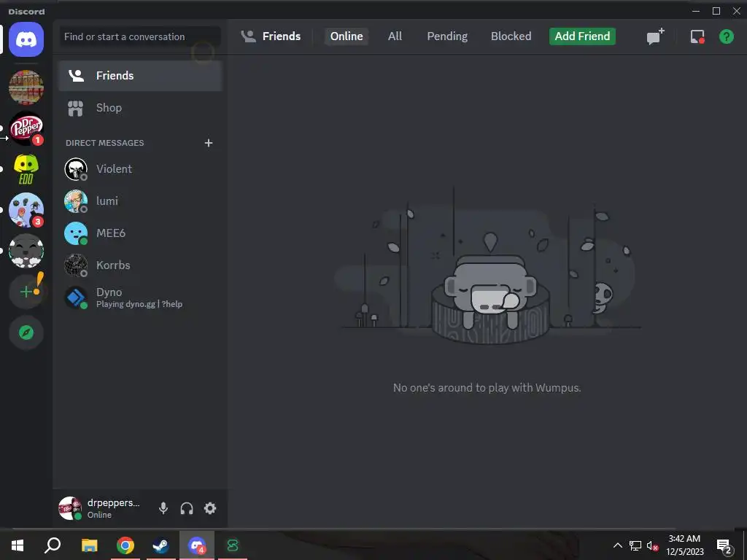Click Find or start a conversation field
This screenshot has height=560, width=747.
tap(140, 36)
